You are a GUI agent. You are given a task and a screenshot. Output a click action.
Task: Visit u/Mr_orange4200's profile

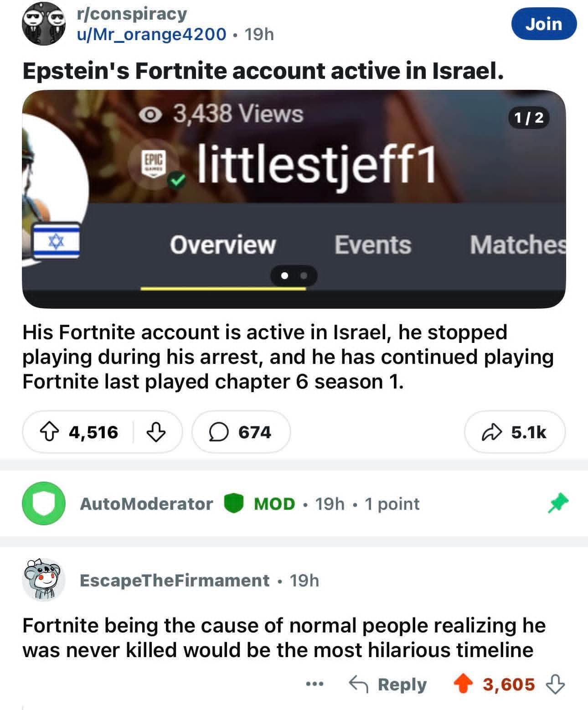[152, 34]
